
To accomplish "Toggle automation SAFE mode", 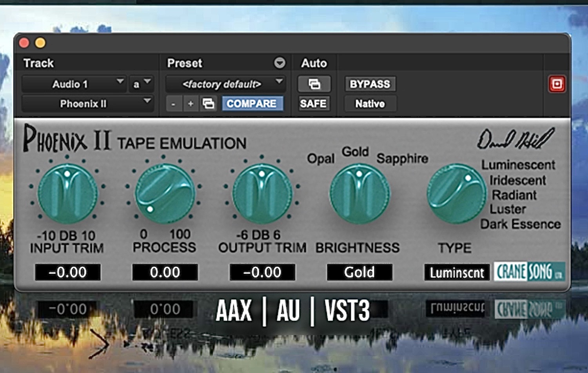I will pyautogui.click(x=314, y=104).
